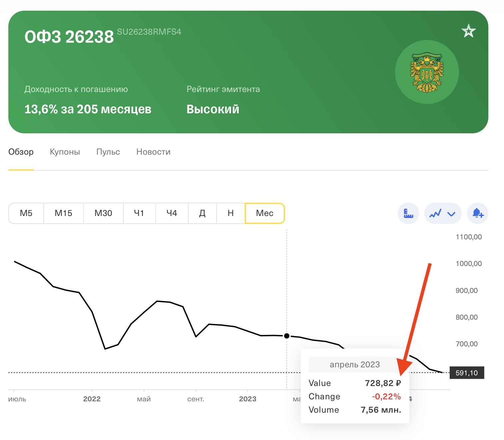The height and width of the screenshot is (440, 504).
Task: Create a price alert with bell icon
Action: click(478, 213)
